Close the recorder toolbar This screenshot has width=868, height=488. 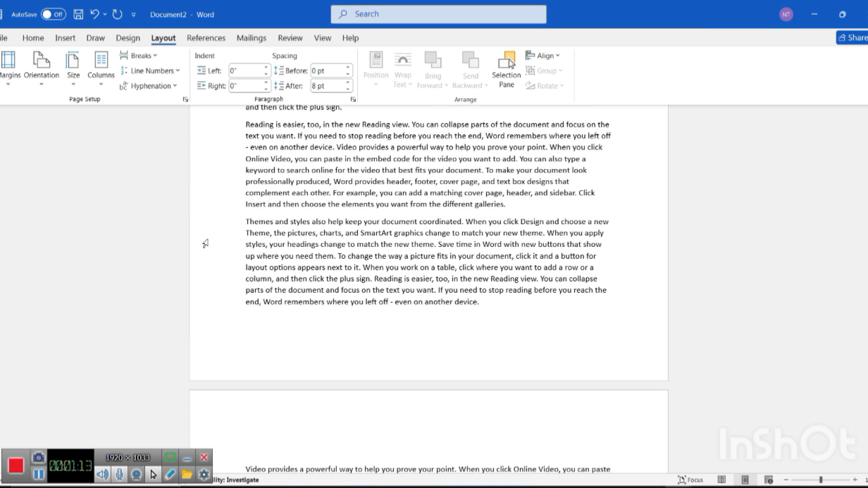(204, 457)
